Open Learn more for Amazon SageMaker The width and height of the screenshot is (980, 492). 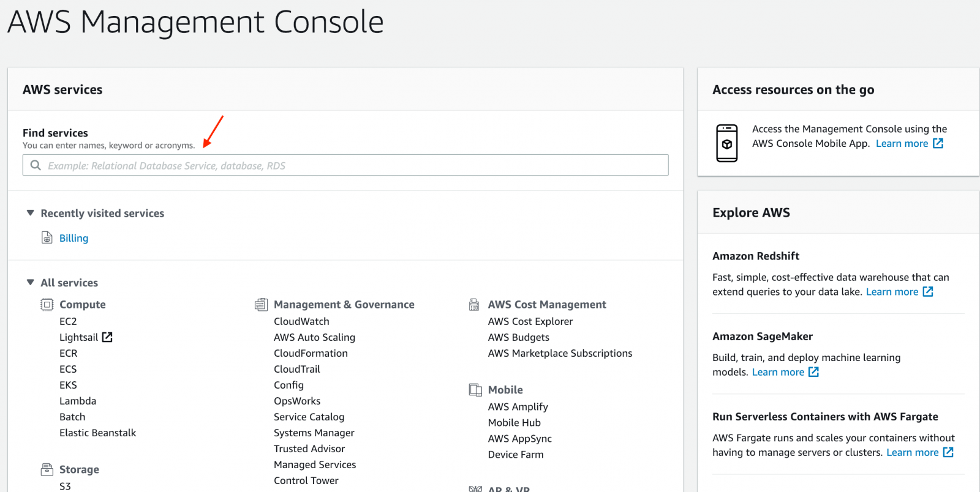(778, 371)
